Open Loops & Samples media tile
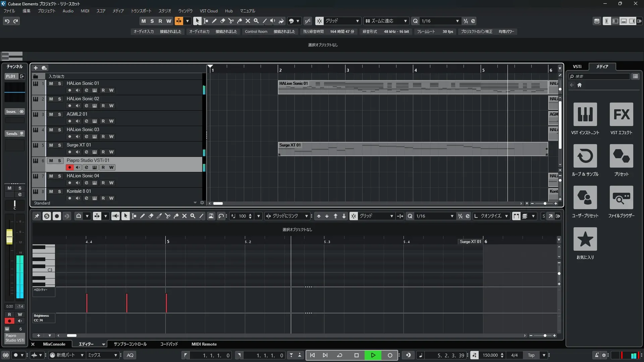 (585, 156)
